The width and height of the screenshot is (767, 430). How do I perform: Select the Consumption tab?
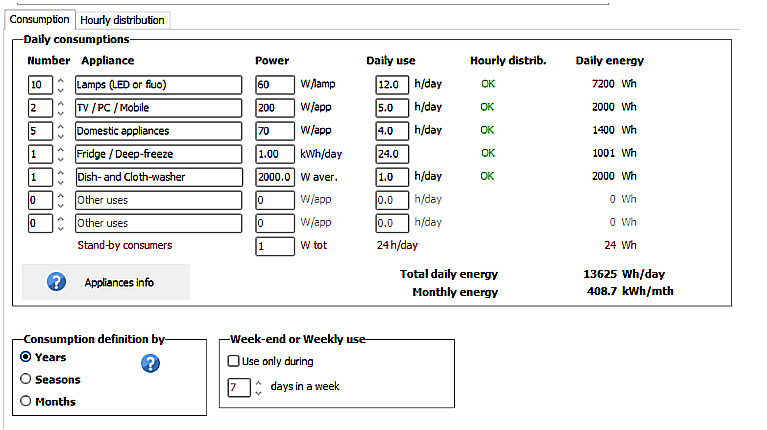[x=40, y=20]
